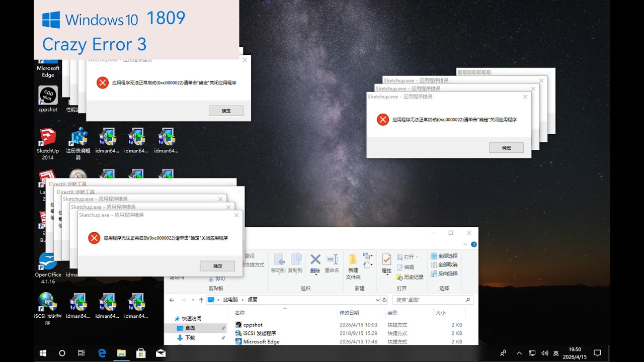Select the SketchUp 2014 desktop icon
Screen dimensions: 644x362
pos(48,144)
